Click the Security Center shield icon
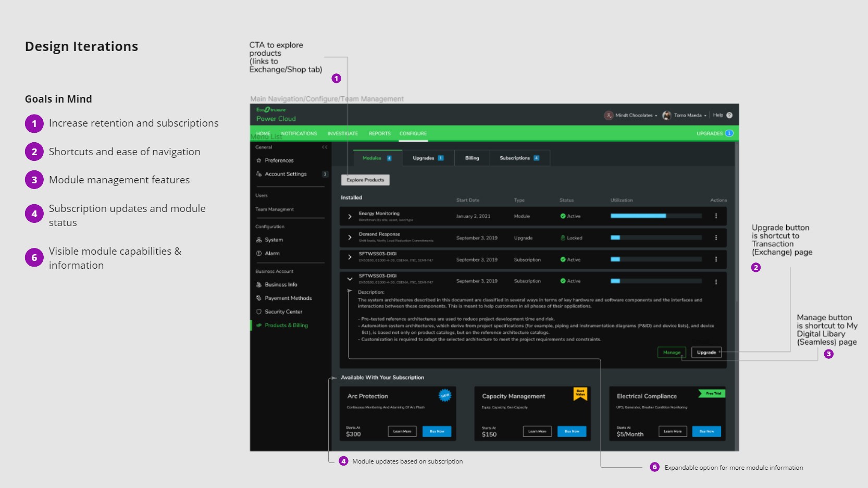Image resolution: width=868 pixels, height=488 pixels. (x=259, y=312)
